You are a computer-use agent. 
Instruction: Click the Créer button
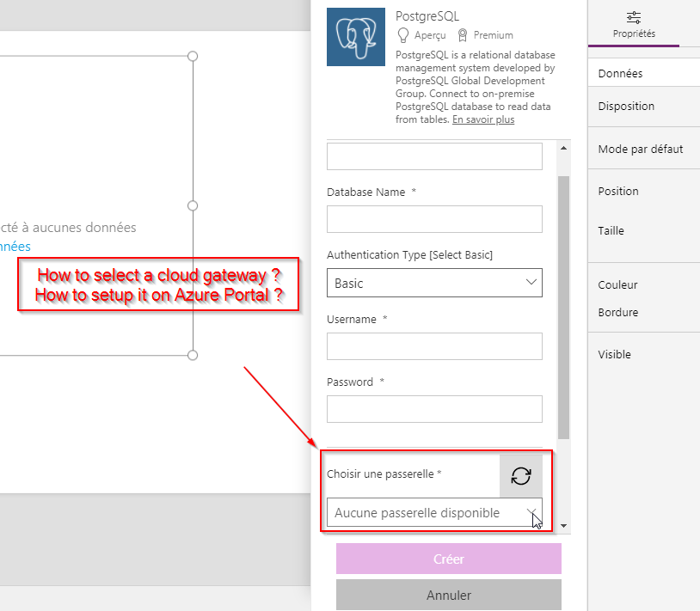(x=449, y=559)
